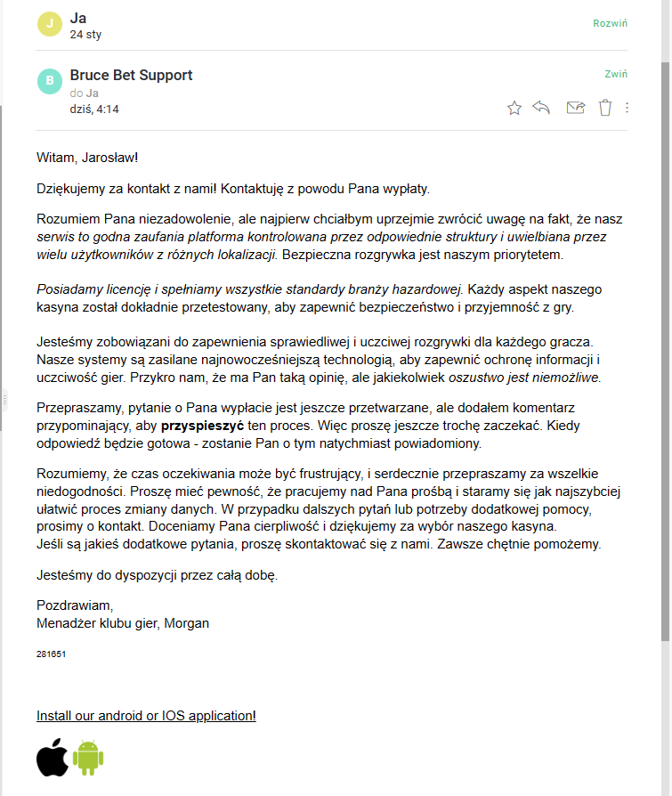Delete the message with the trash icon

605,108
